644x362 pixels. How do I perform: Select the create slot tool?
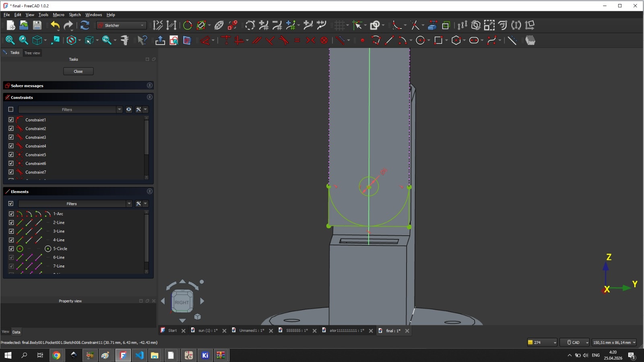tap(474, 40)
